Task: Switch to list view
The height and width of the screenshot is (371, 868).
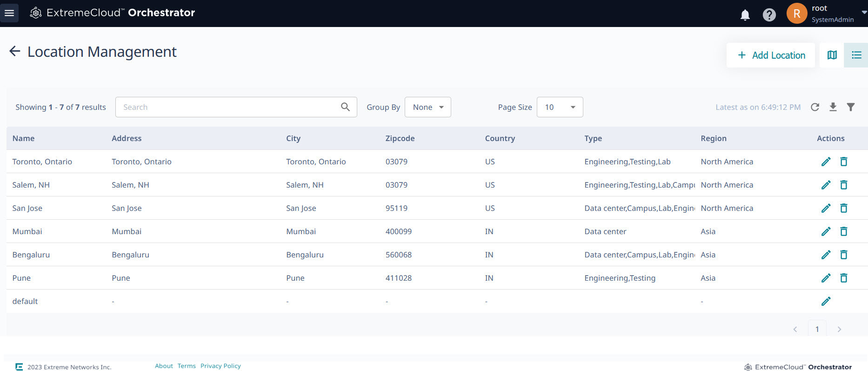Action: pyautogui.click(x=856, y=55)
